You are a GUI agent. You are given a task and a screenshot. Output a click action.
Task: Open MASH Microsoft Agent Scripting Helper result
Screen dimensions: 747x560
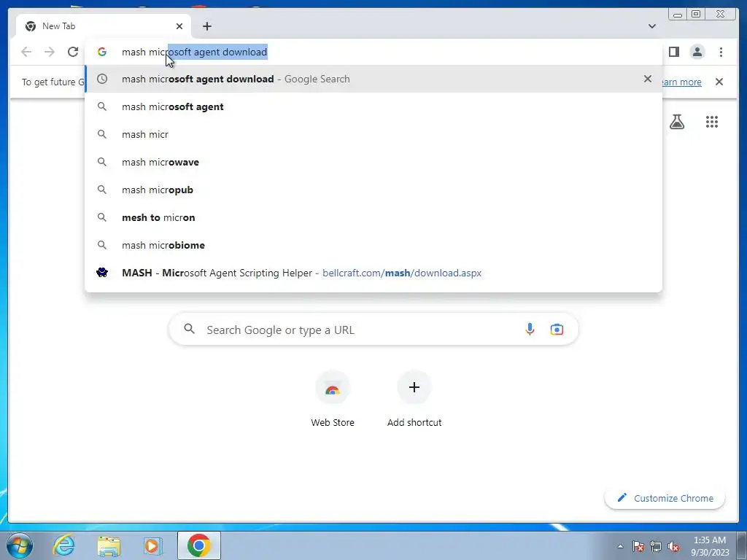pyautogui.click(x=373, y=273)
